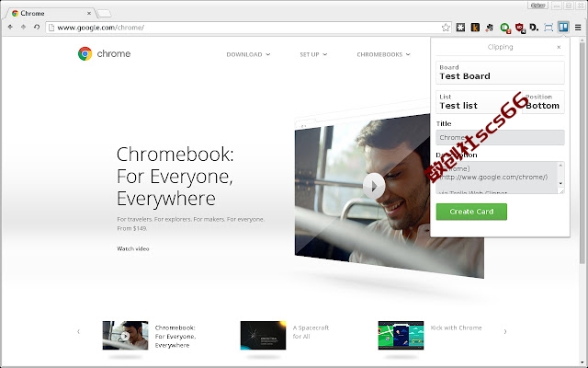
Task: Expand the SET UP menu
Action: click(x=313, y=54)
